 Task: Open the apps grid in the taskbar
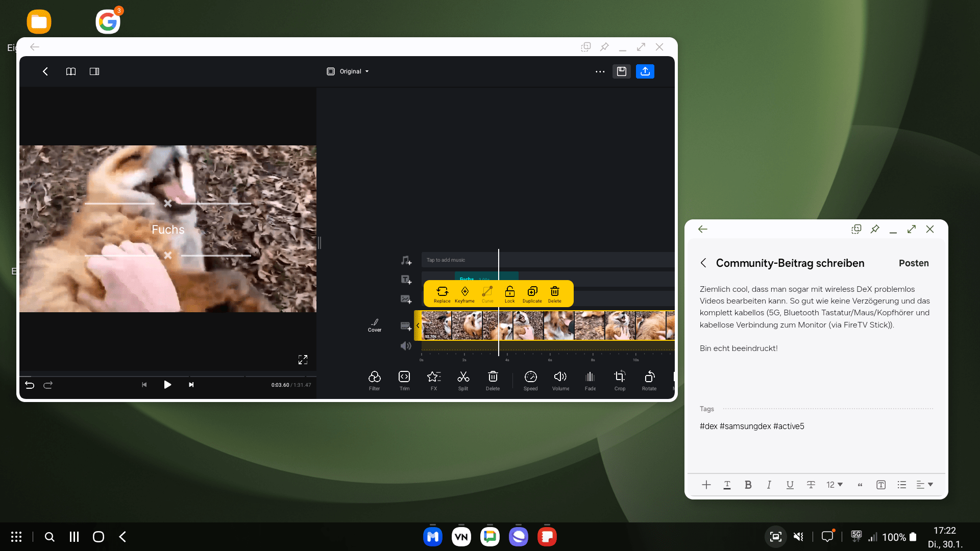click(16, 537)
